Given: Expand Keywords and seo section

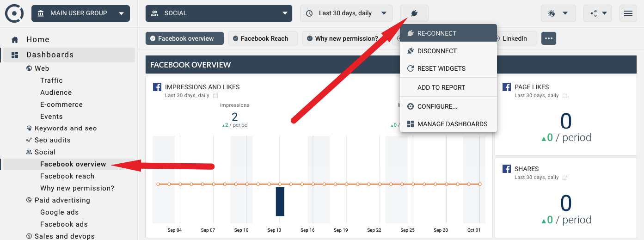Looking at the screenshot, I should [x=66, y=128].
